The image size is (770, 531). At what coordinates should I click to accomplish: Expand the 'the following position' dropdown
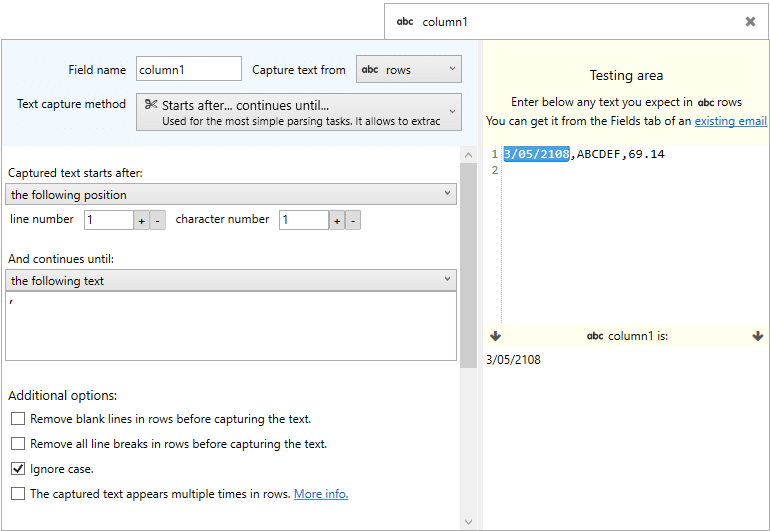[x=231, y=194]
